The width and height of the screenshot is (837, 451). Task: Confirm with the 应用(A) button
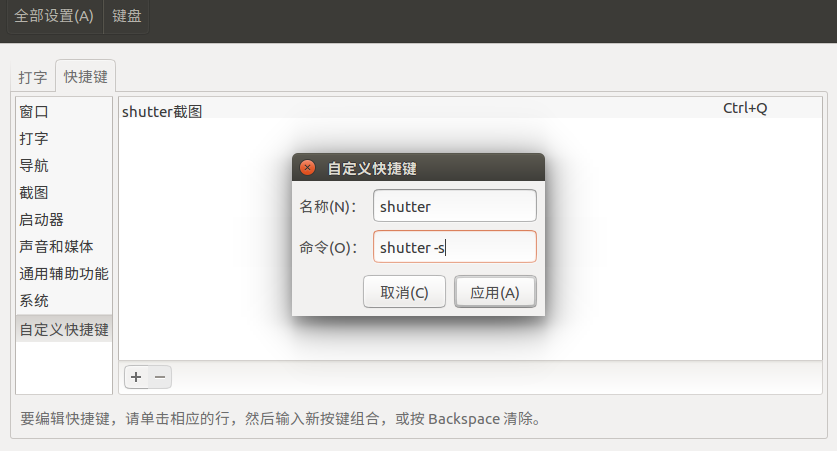coord(495,292)
